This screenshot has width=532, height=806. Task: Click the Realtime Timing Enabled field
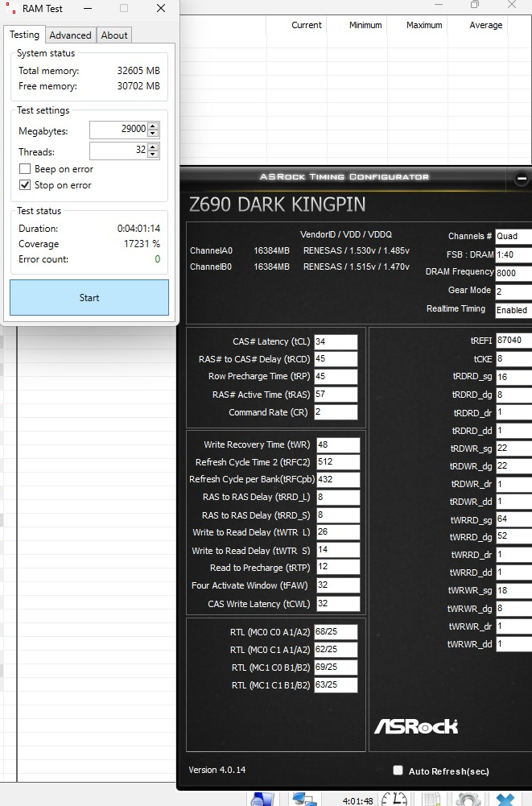(x=513, y=310)
